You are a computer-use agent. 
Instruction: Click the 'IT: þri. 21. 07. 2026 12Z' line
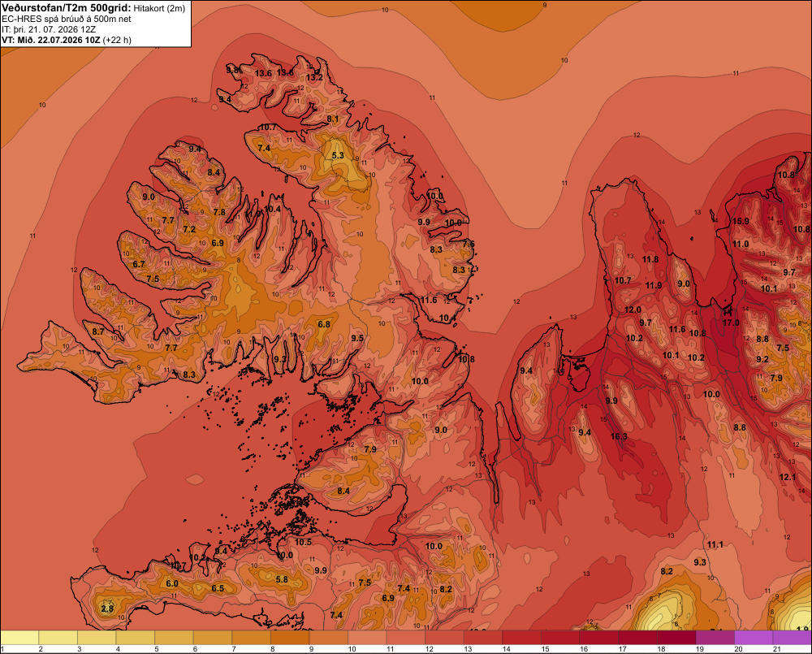click(49, 29)
